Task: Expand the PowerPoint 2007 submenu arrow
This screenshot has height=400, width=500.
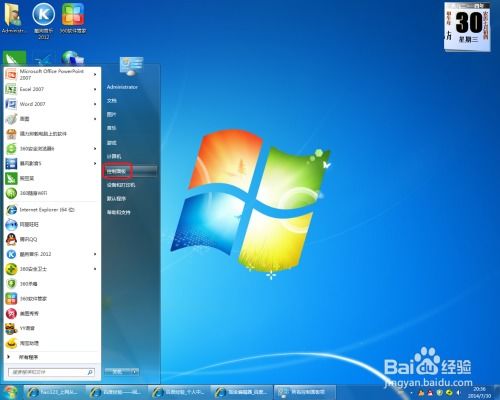Action: (x=95, y=74)
